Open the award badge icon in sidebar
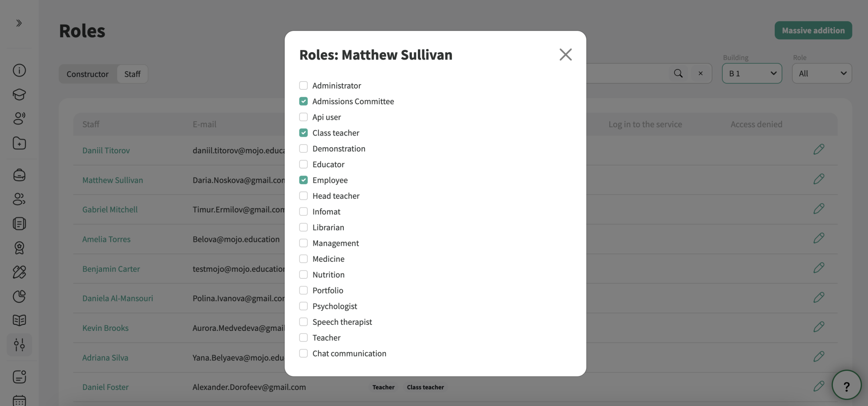868x406 pixels. 19,248
